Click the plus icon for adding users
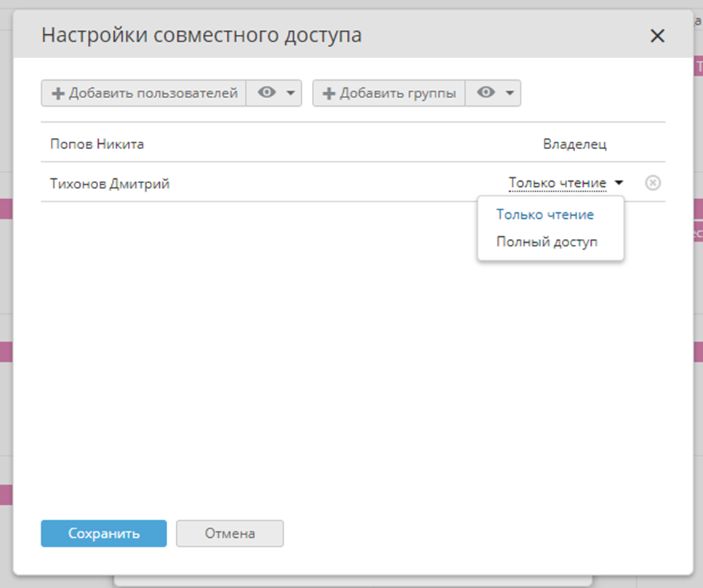The image size is (703, 588). coord(57,94)
